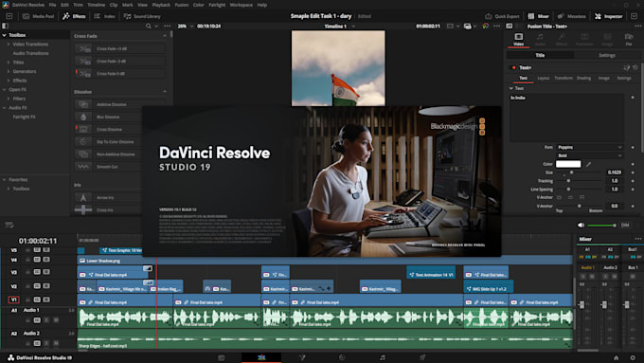This screenshot has width=644, height=363.
Task: Collapse the Open FX section
Action: [4, 90]
